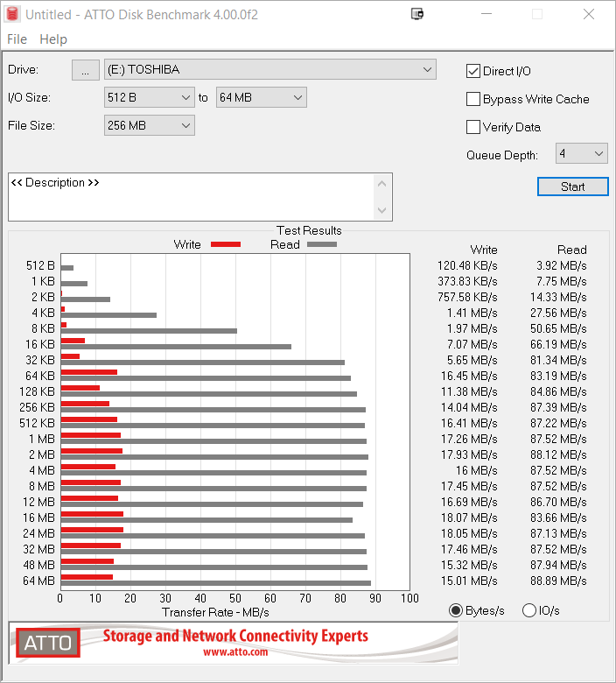Open the Help menu

[x=53, y=39]
